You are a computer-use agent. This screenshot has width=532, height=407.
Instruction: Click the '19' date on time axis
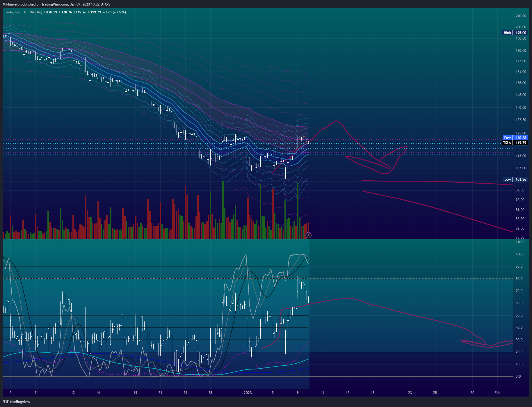coord(135,393)
